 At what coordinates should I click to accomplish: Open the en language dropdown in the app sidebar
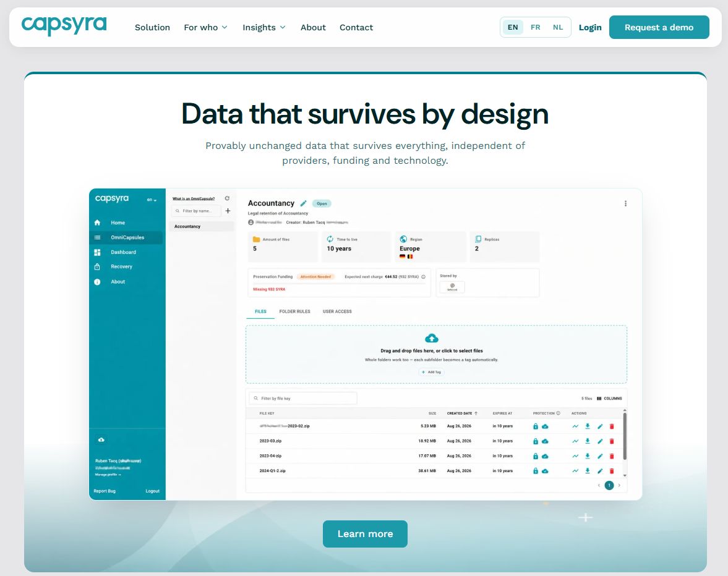[152, 200]
